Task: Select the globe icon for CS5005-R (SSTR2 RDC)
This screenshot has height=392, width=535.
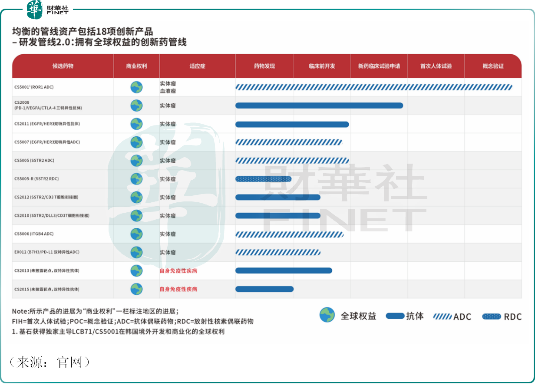Action: click(136, 179)
